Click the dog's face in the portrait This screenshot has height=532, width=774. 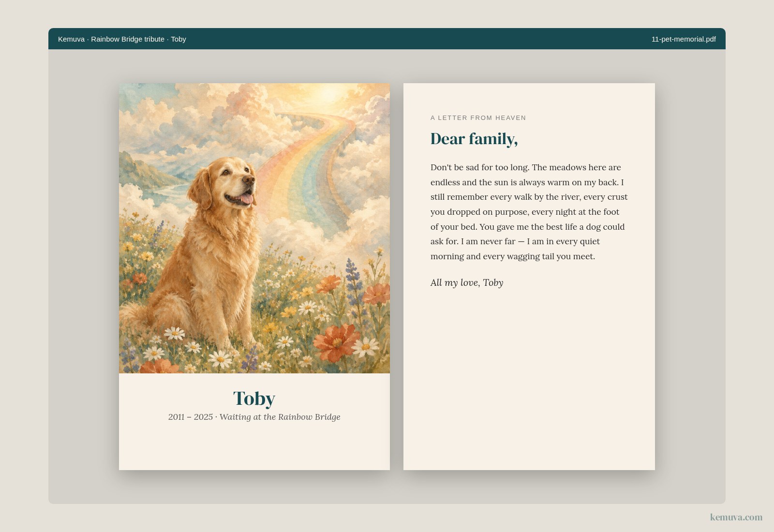click(x=236, y=183)
